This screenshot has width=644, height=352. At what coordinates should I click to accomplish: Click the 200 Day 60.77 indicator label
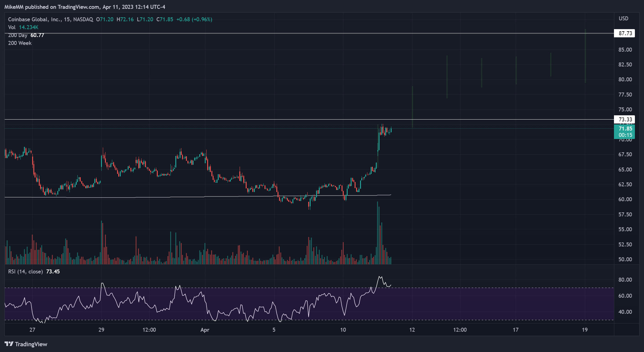click(x=26, y=35)
